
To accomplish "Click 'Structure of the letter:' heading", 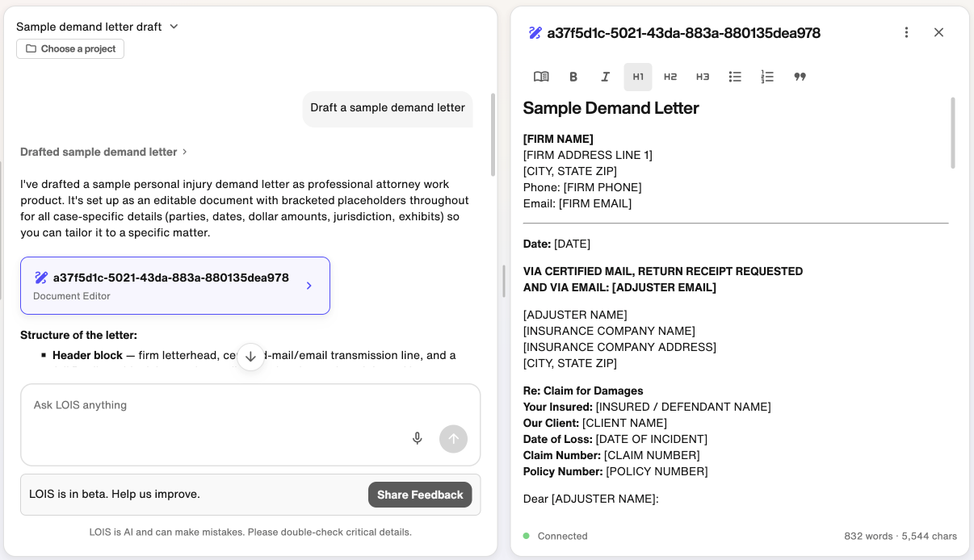I will [78, 335].
